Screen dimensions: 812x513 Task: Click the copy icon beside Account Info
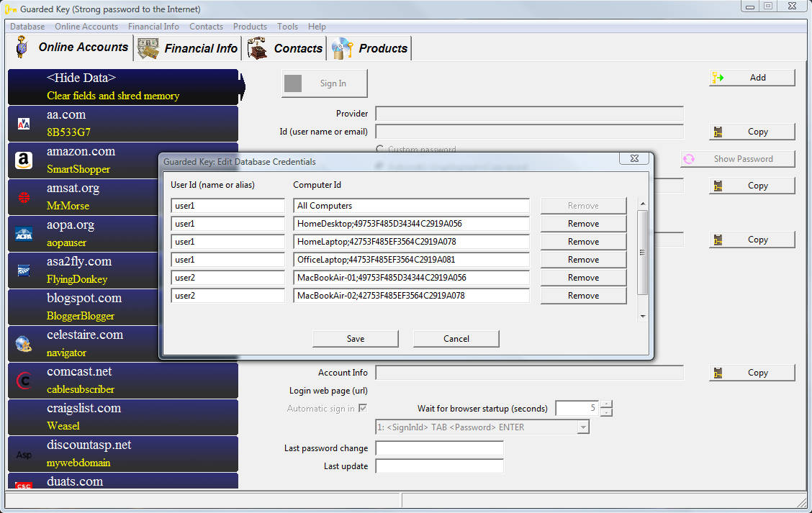point(718,373)
